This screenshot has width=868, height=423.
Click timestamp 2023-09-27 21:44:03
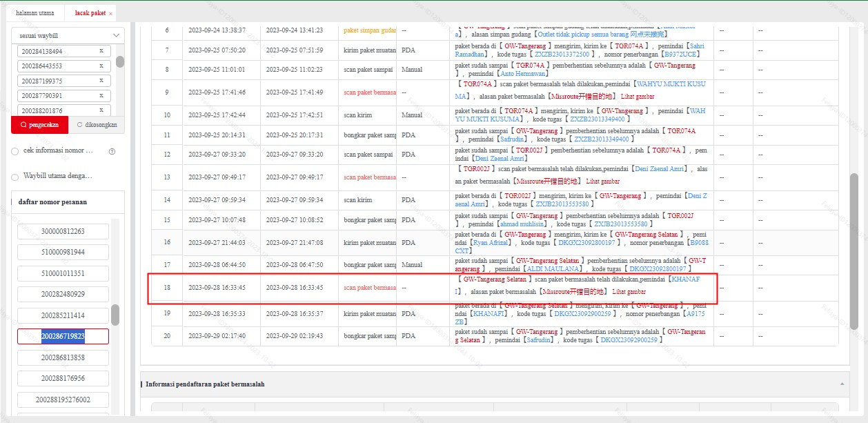(217, 243)
